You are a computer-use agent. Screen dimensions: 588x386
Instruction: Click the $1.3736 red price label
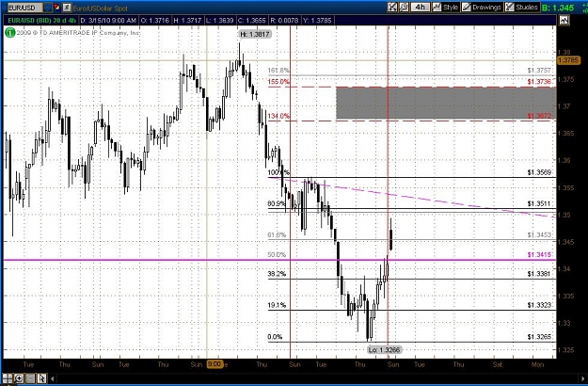point(539,82)
